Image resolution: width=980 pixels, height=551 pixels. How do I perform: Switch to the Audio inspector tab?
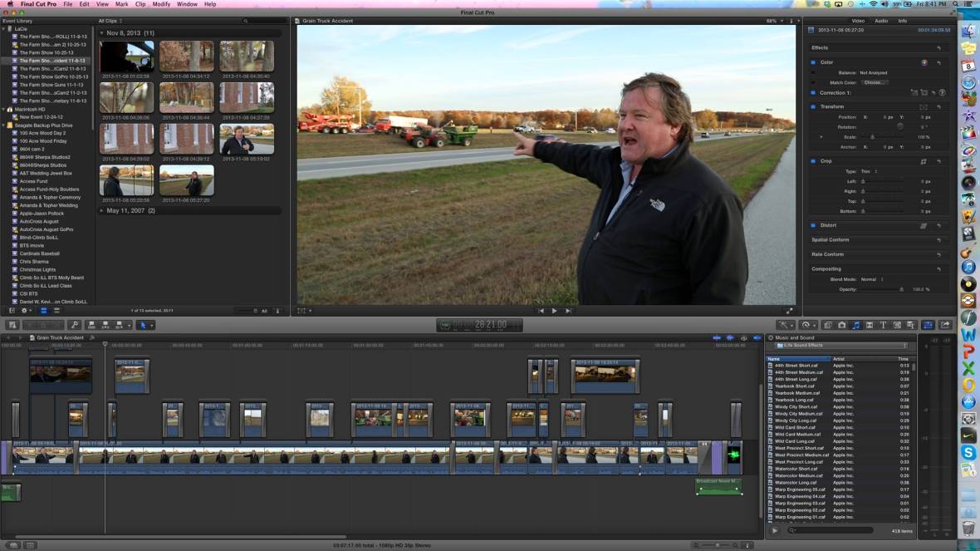(x=880, y=21)
